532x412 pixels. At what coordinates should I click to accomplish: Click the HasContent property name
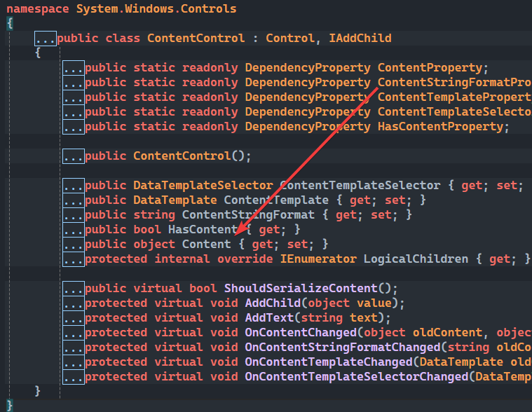(203, 230)
